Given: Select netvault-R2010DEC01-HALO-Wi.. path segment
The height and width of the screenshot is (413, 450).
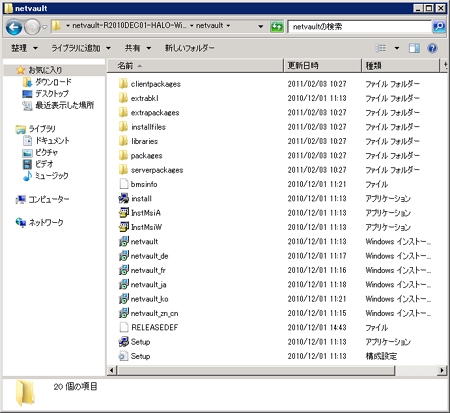Looking at the screenshot, I should pos(129,25).
